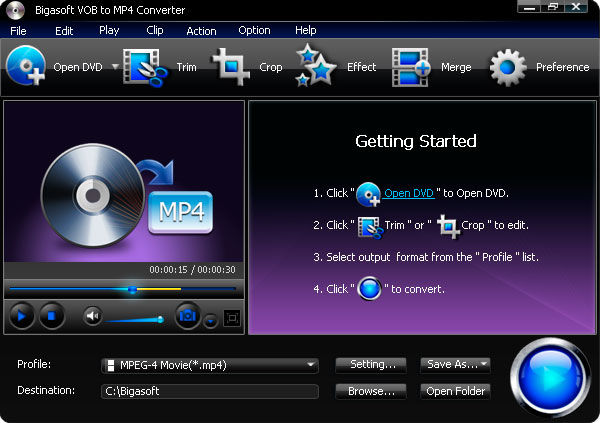Click the Crop label in toolbar
The image size is (600, 423).
tap(271, 67)
